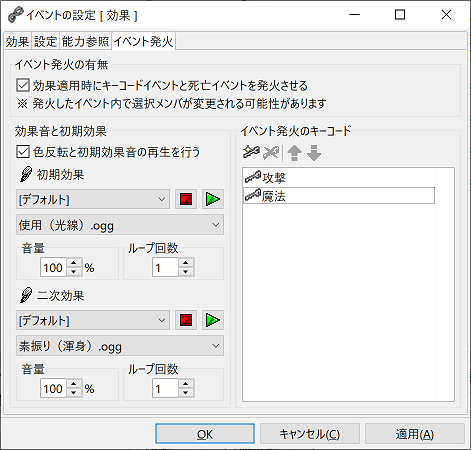Toggle the 効果適用時にキーコードイベント checkbox
The image size is (471, 450).
[x=23, y=85]
